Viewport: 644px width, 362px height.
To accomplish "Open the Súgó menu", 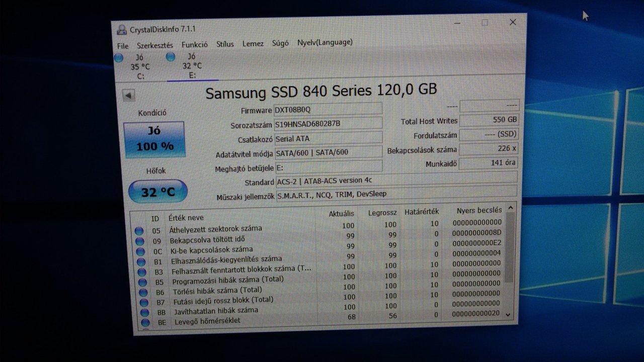I will pyautogui.click(x=280, y=43).
